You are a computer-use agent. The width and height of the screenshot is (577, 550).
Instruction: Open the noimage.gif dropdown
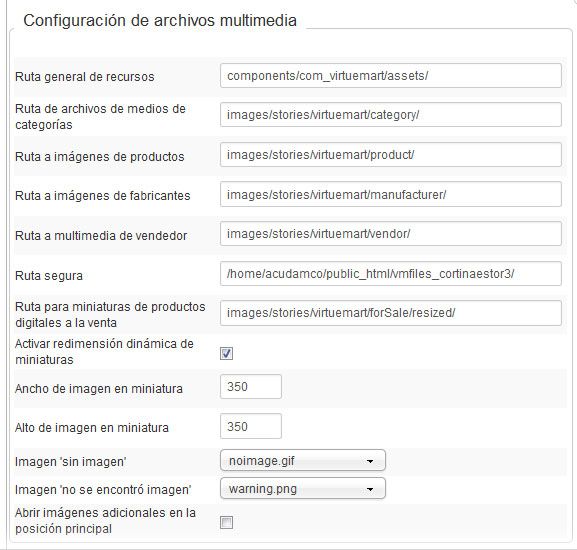click(x=303, y=461)
